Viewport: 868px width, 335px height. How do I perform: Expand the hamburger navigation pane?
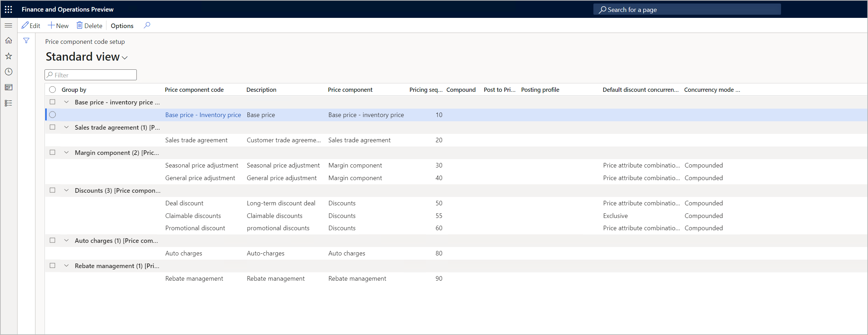pyautogui.click(x=8, y=26)
